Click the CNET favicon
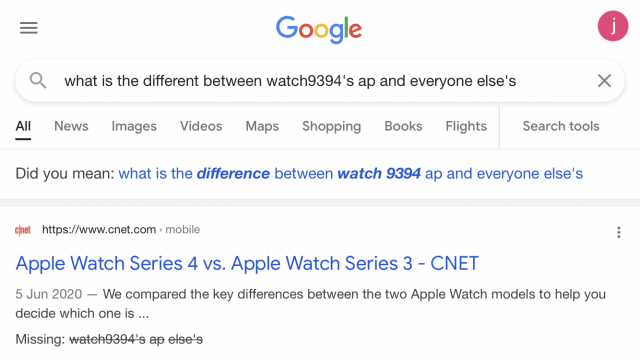640x360 pixels. [23, 230]
